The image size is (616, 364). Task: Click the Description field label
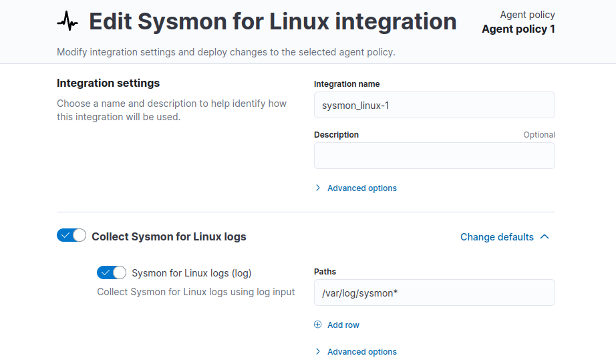coord(336,135)
